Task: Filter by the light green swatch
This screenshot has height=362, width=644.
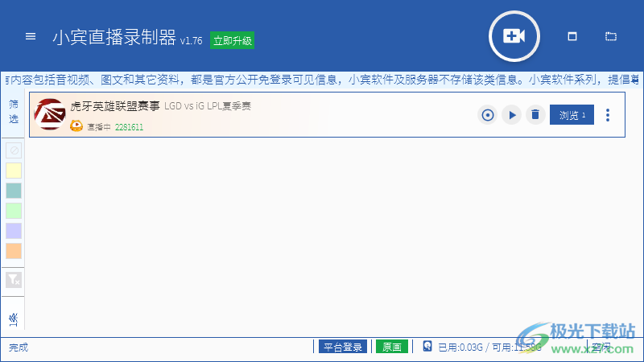Action: point(14,211)
